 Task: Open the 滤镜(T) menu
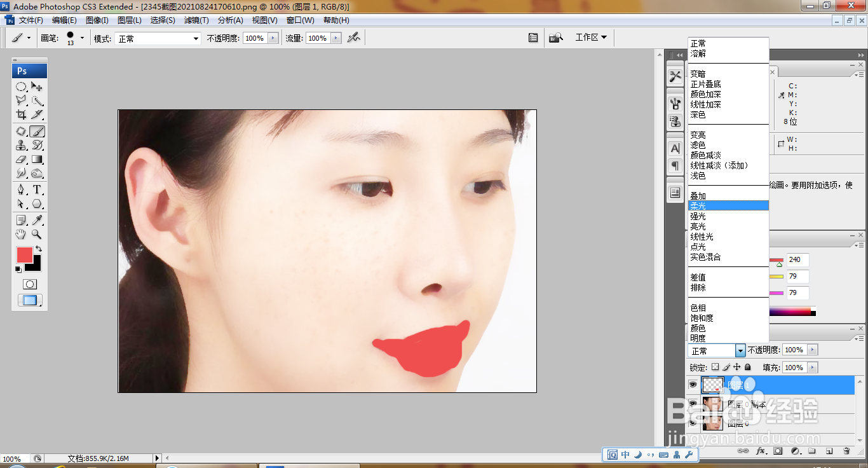(x=196, y=20)
